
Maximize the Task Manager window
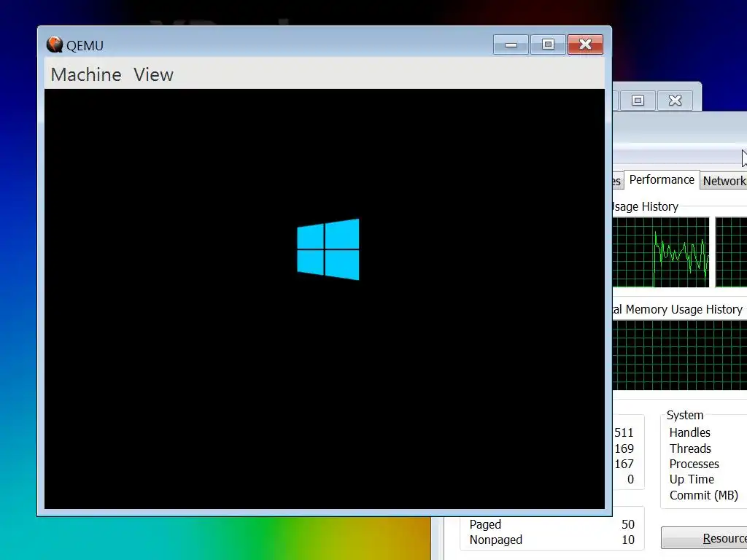tap(638, 101)
